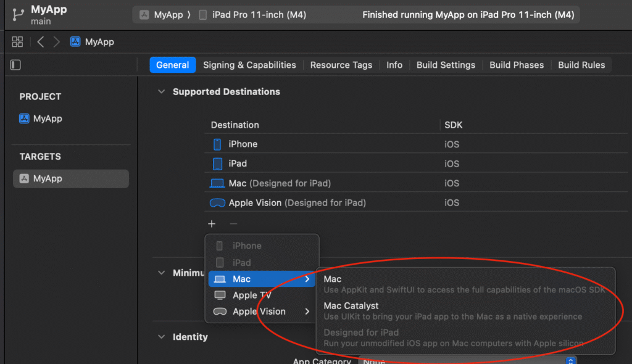Click the Mac laptop icon in the menu
Screen dimensions: 632x364
pos(220,279)
